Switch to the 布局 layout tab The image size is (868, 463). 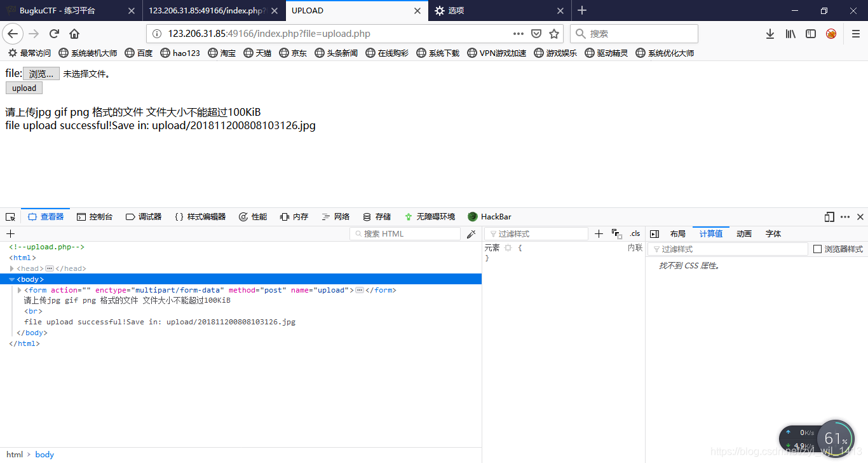[678, 234]
